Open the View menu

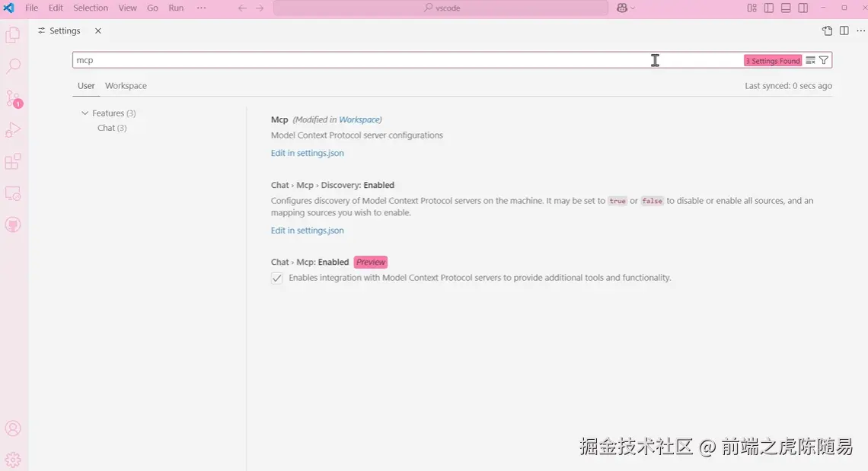click(127, 8)
